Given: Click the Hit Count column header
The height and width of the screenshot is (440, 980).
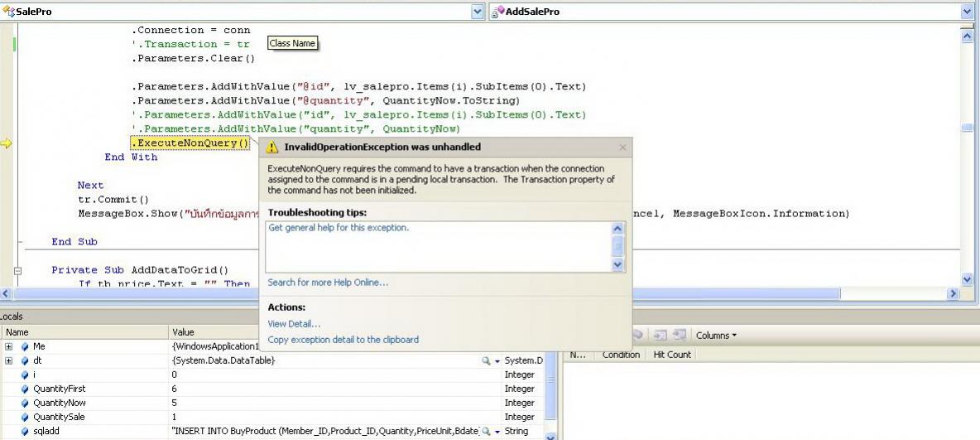Looking at the screenshot, I should point(672,355).
